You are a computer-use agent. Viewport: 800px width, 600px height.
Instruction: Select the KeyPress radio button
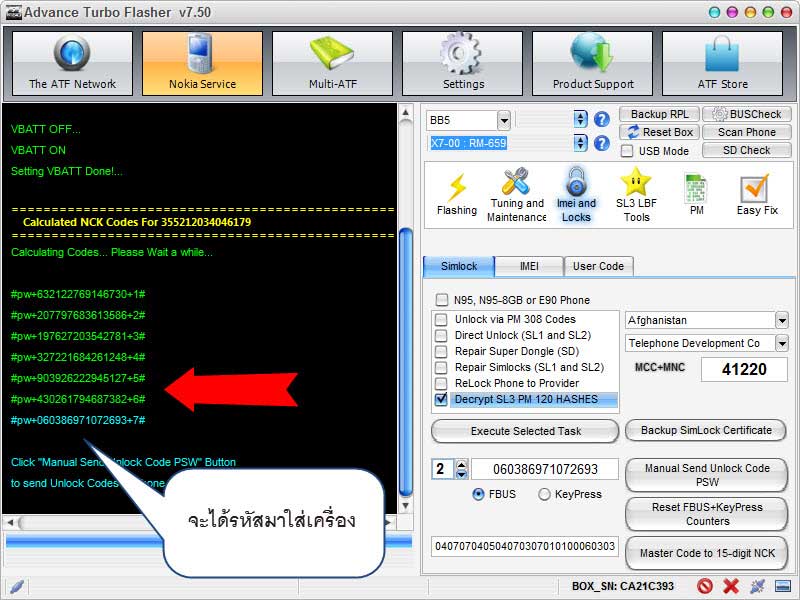544,494
